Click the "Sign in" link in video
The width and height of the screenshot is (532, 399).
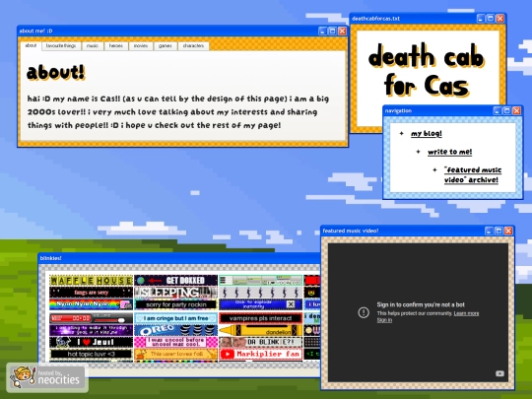tap(384, 320)
